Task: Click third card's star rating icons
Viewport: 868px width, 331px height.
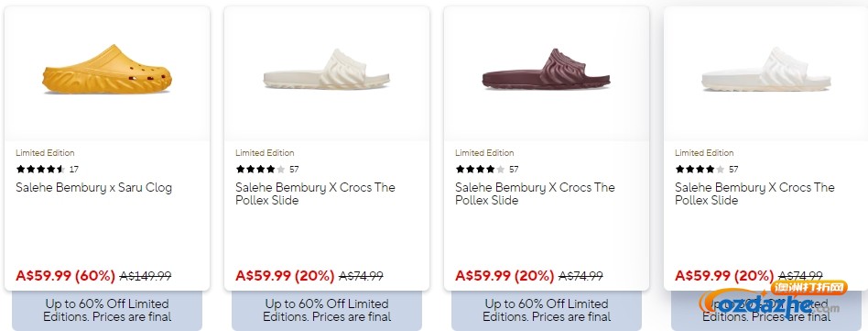Action: (481, 169)
